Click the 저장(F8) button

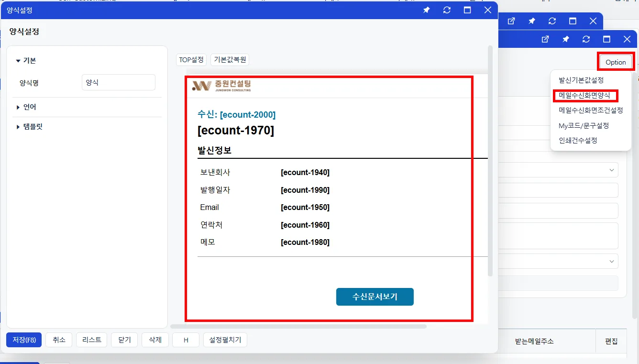tap(24, 340)
